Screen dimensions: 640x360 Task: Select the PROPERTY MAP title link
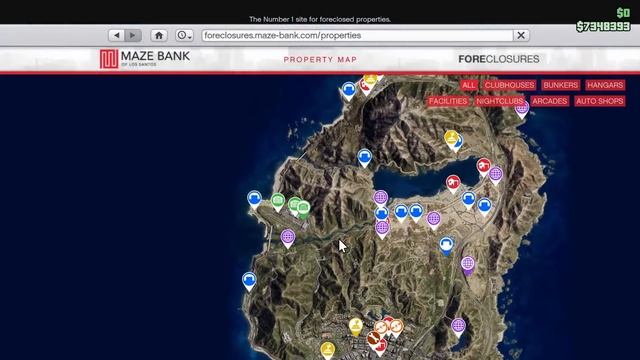pos(320,60)
